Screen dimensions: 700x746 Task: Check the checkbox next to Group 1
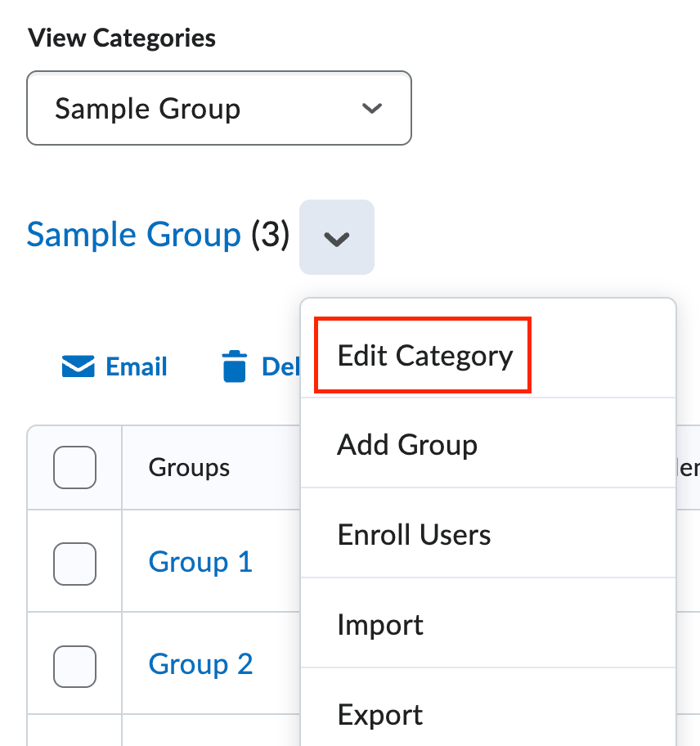point(74,563)
